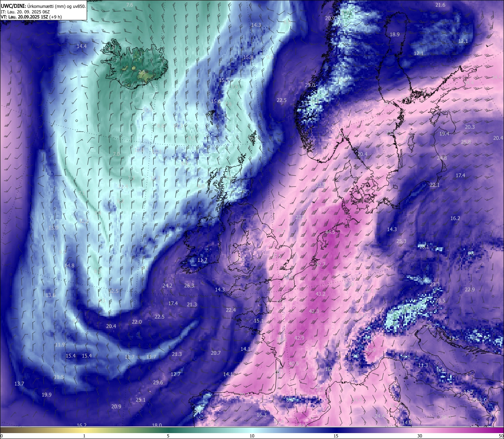504x439 pixels.
Task: Click the 23.5 value near Austria
Action: click(440, 300)
